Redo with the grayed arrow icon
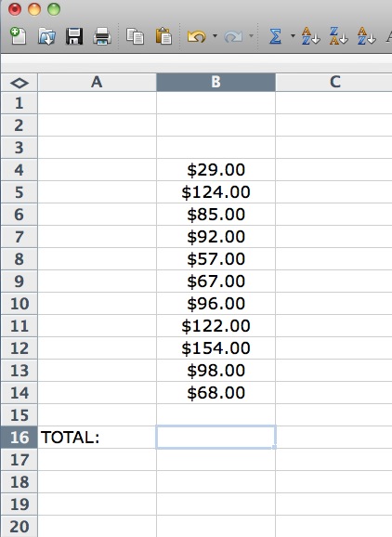Viewport: 392px width, 537px height. click(x=233, y=36)
